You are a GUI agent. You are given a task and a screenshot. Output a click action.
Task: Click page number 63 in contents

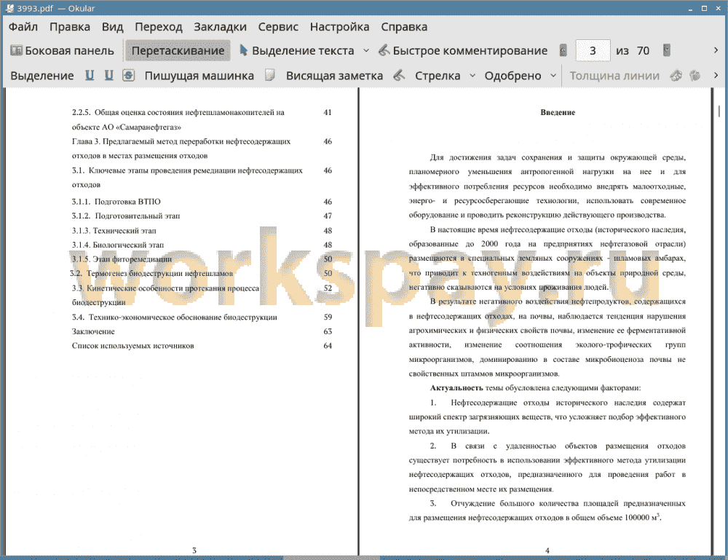[328, 331]
